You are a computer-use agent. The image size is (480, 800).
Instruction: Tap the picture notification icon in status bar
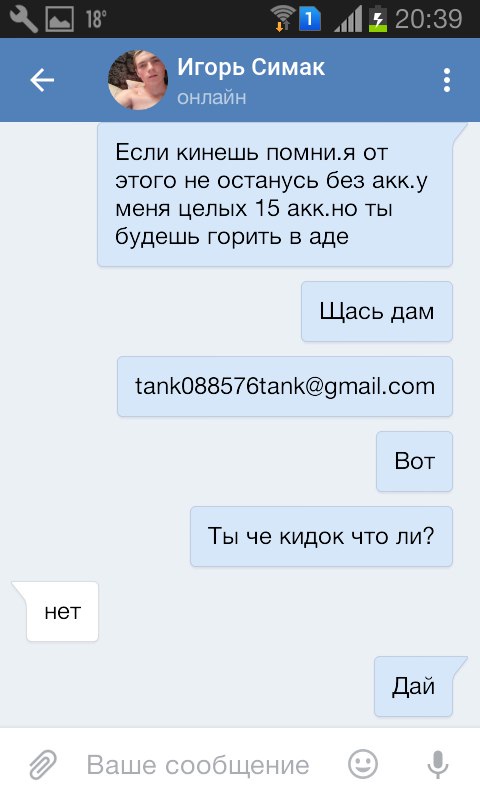click(60, 19)
